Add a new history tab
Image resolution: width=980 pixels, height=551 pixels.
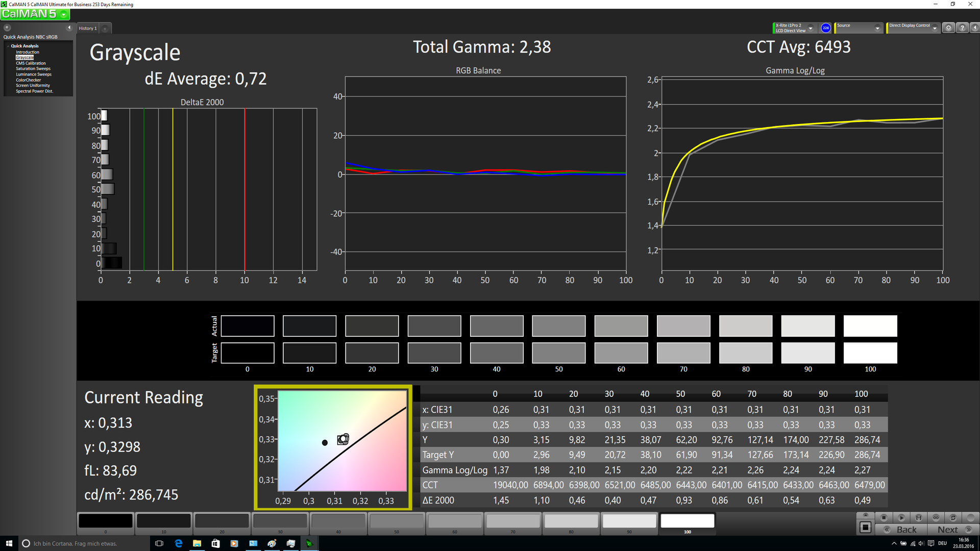[x=105, y=29]
